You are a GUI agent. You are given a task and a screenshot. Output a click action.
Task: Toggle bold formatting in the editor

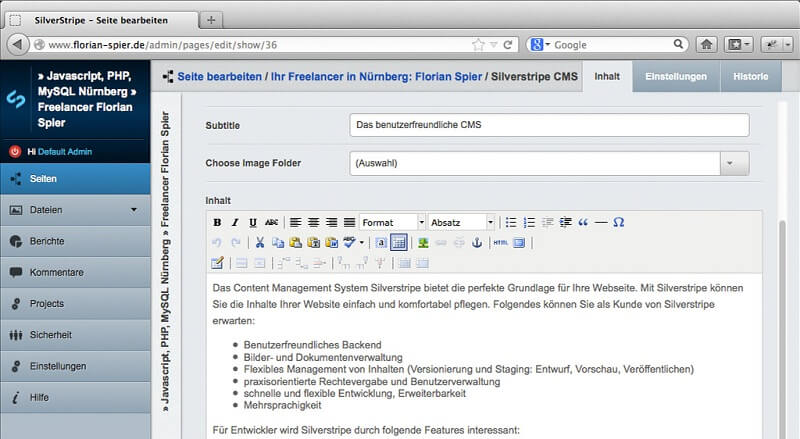[217, 223]
